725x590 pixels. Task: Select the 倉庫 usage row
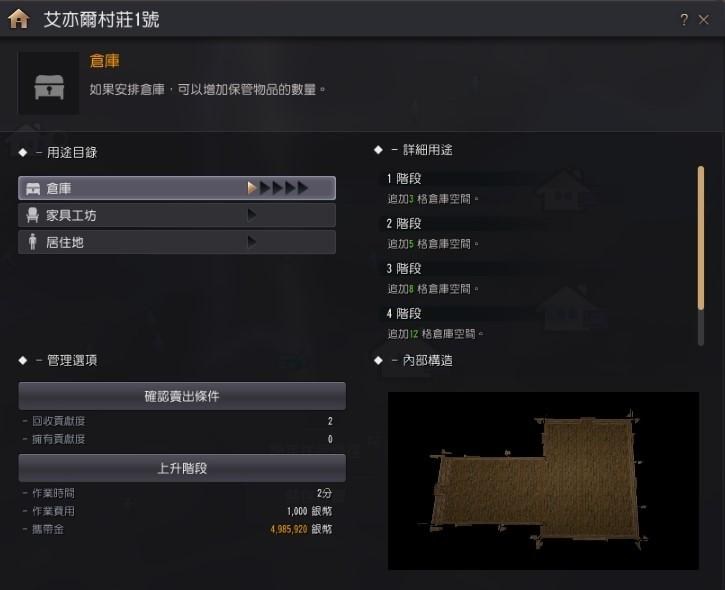(177, 188)
